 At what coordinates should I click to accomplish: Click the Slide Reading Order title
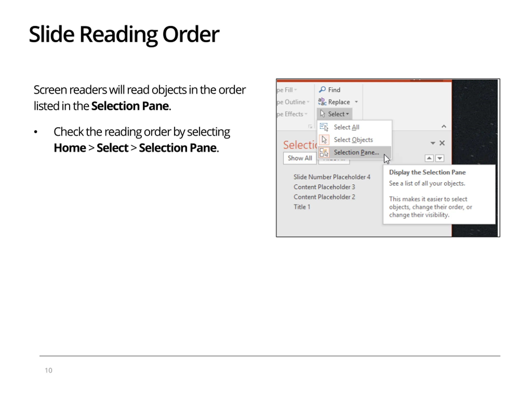point(124,35)
